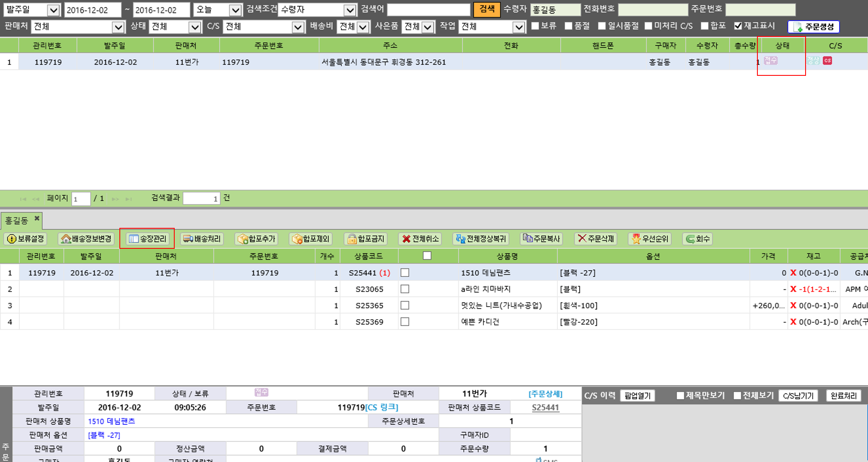Click the 배송처리 delivery truck button

pos(202,239)
